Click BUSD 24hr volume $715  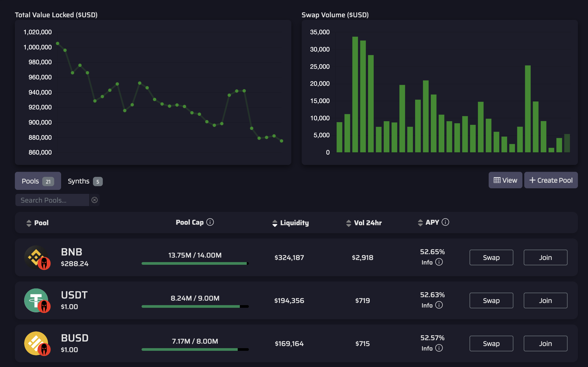point(363,344)
